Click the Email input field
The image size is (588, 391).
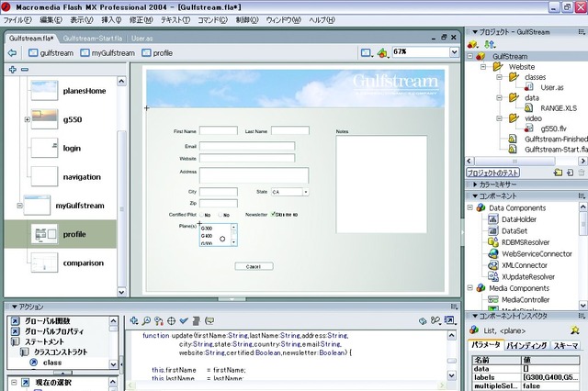pos(247,146)
